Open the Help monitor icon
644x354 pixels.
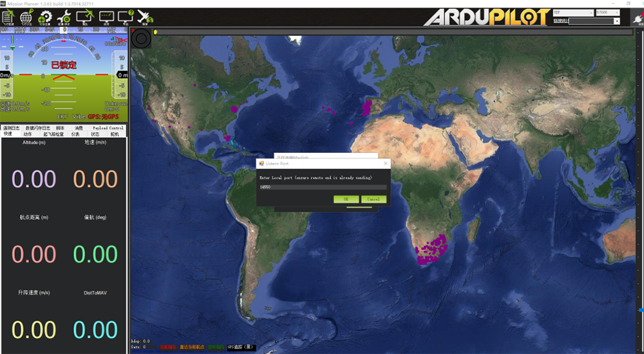point(126,17)
